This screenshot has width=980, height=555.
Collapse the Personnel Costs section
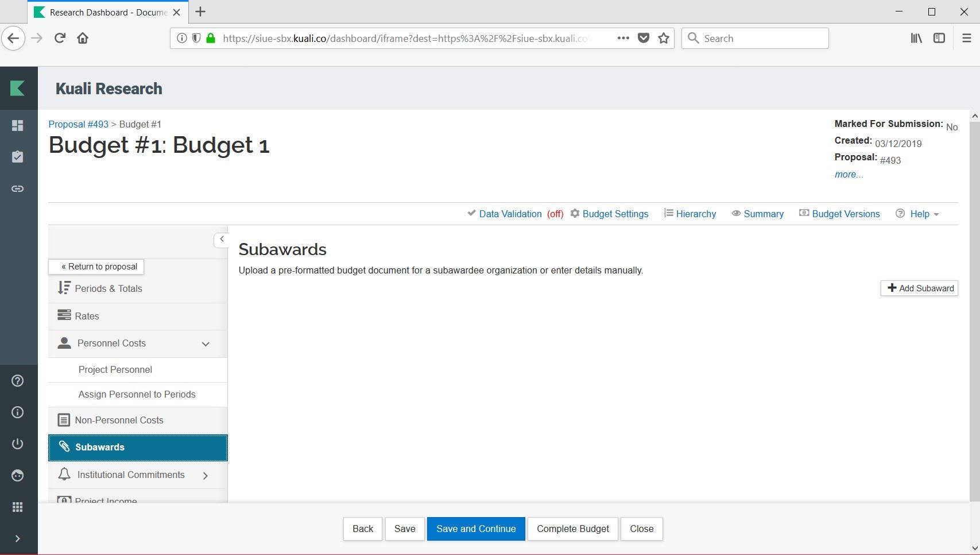pyautogui.click(x=206, y=344)
